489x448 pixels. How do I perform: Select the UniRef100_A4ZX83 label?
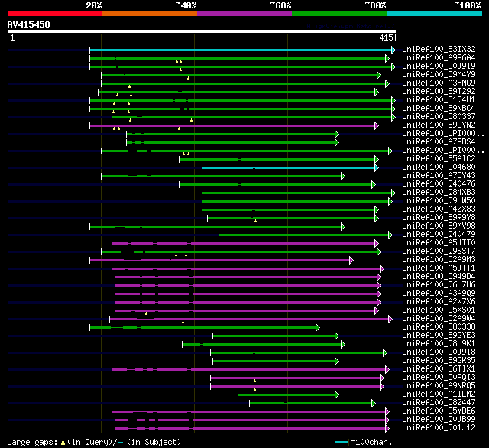439,209
